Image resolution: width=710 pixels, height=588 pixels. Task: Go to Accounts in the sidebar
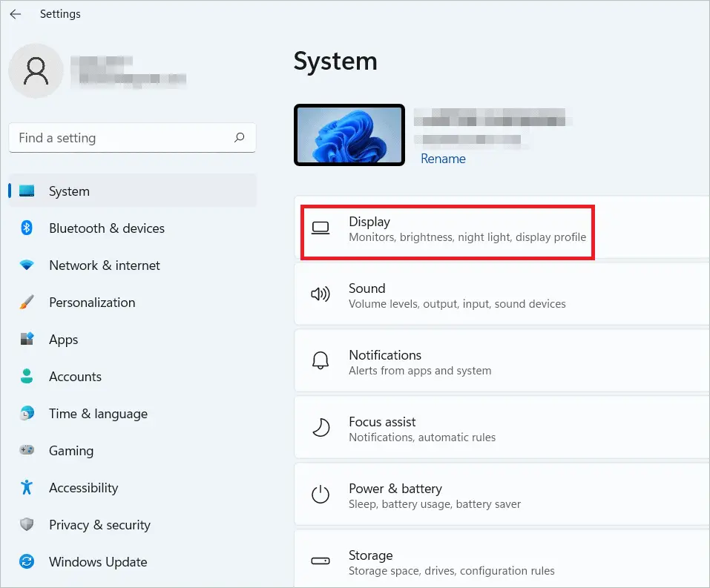point(75,377)
